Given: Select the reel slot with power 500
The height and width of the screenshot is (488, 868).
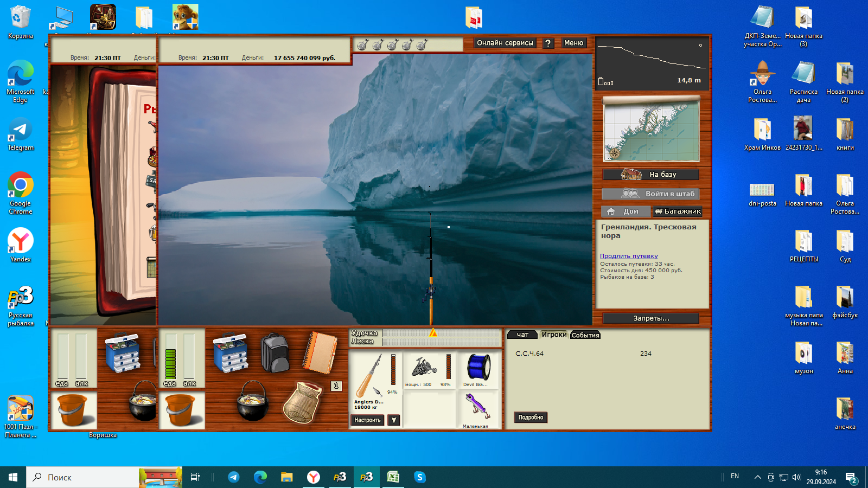Looking at the screenshot, I should pyautogui.click(x=428, y=370).
